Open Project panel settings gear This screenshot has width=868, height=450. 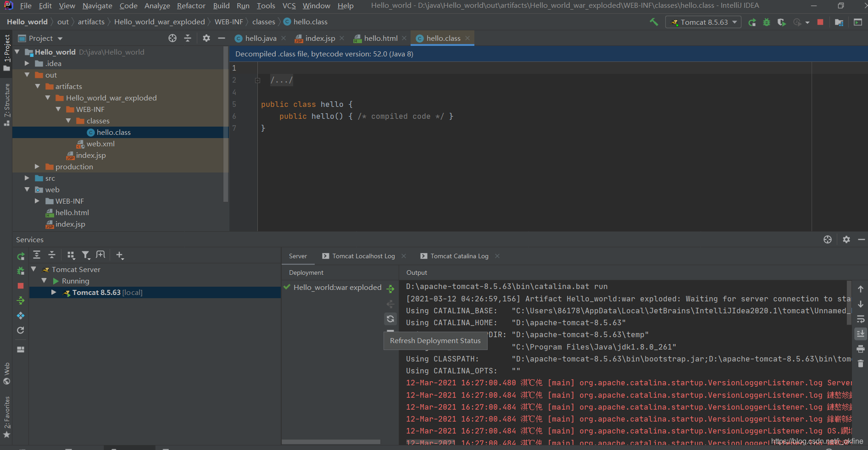pyautogui.click(x=206, y=38)
